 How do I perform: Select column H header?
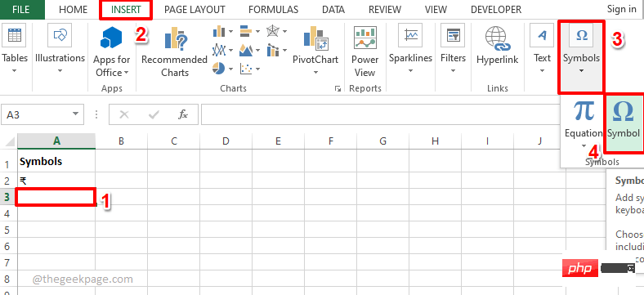coord(435,141)
